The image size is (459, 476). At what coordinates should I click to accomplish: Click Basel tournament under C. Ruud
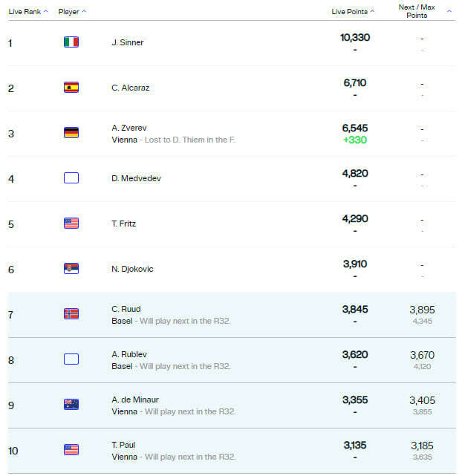point(122,321)
